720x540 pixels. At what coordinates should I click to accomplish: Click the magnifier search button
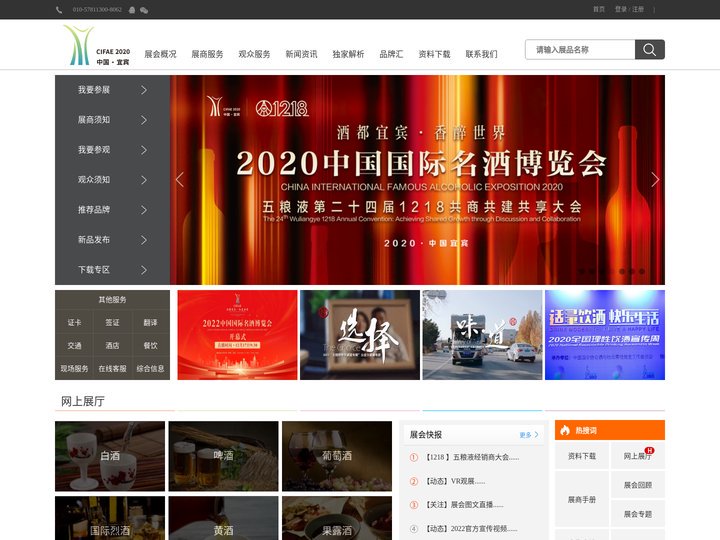click(649, 50)
